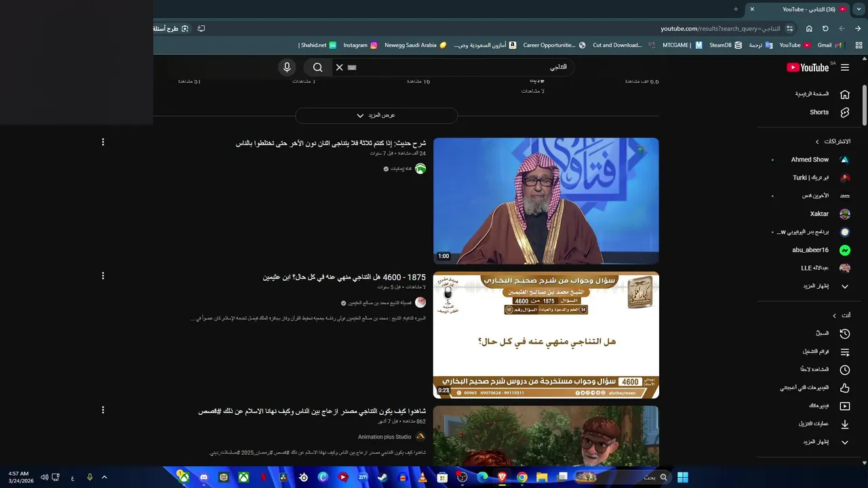Open YouTube bookmark in bookmarks bar

(x=795, y=45)
